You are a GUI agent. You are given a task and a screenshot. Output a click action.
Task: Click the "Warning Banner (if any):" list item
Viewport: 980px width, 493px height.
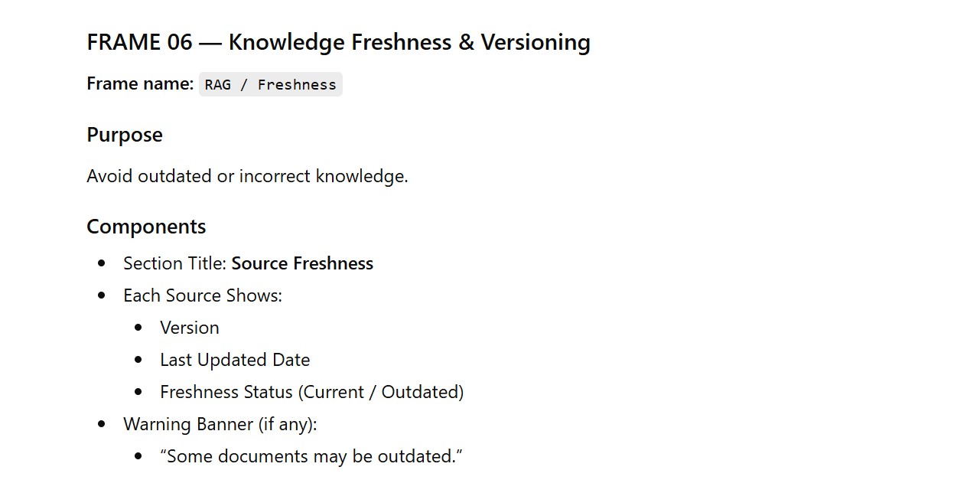220,424
